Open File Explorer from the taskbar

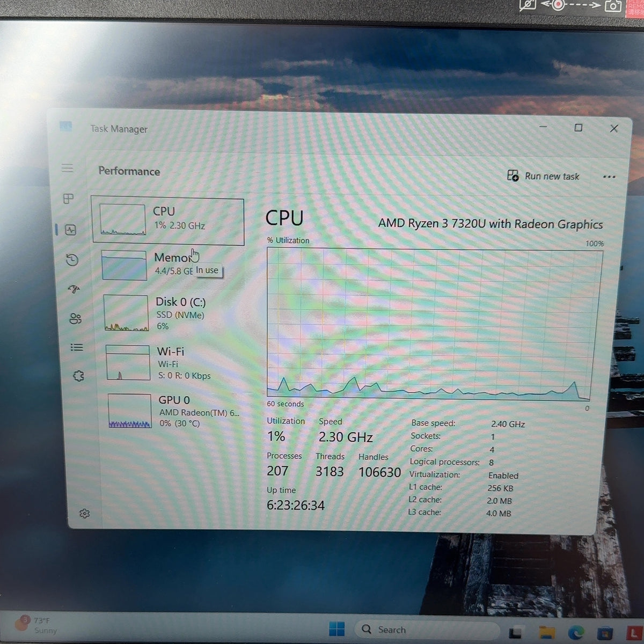pyautogui.click(x=546, y=633)
